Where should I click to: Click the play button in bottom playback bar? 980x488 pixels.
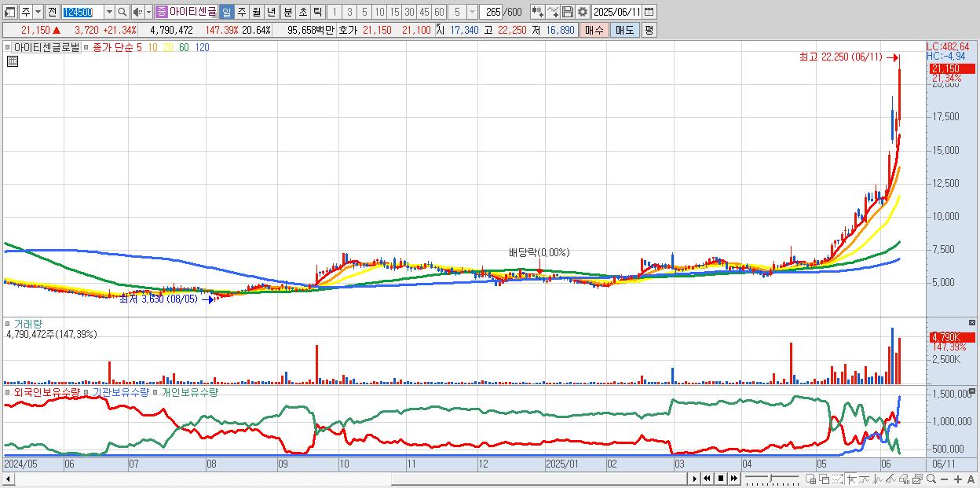coord(695,479)
